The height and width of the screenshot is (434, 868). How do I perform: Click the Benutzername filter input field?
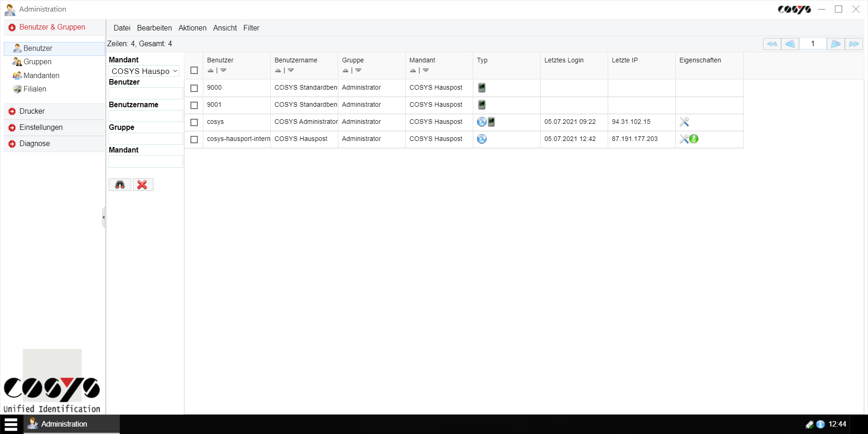click(146, 116)
